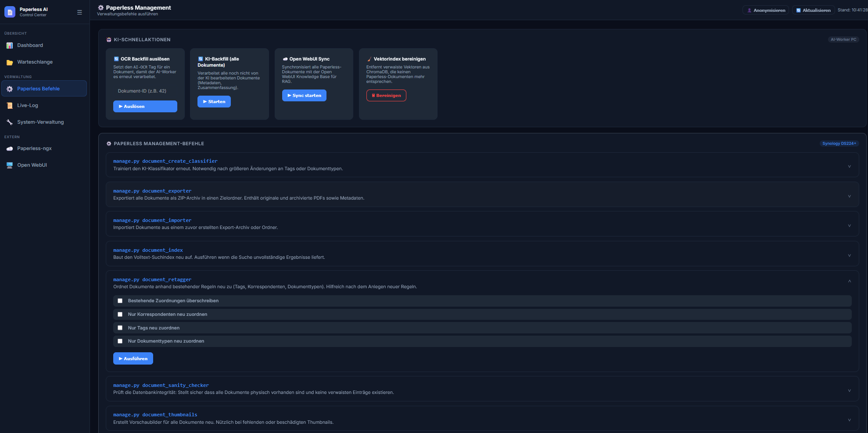Image resolution: width=868 pixels, height=433 pixels.
Task: Collapse the document_retagger section
Action: (x=849, y=281)
